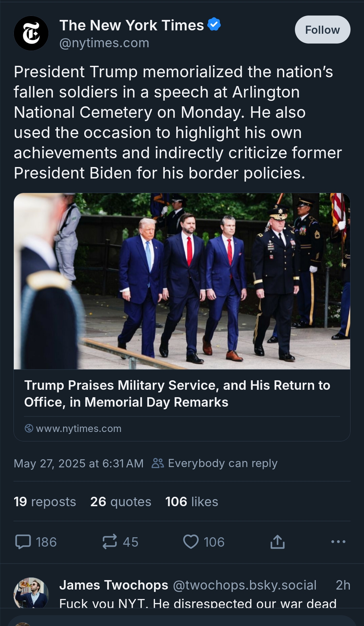Open the Trump Praises Military Service headline
Viewport: 364px width, 626px height.
177,393
